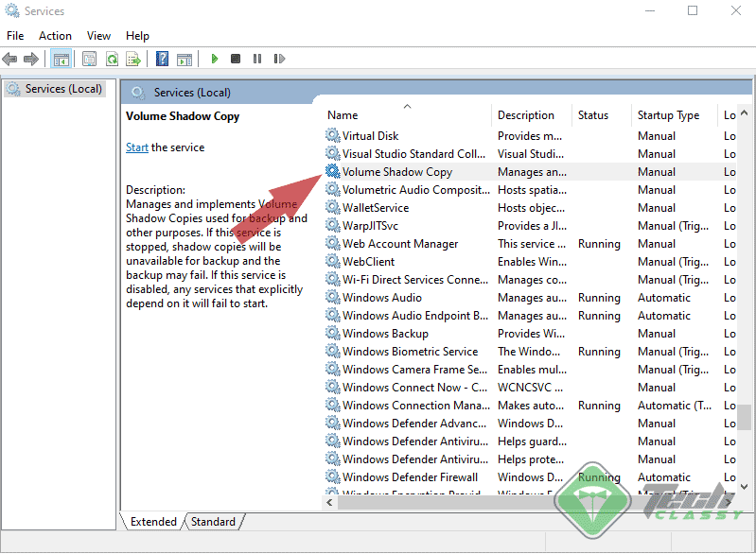Click gear icon beside WarpJITSvc
This screenshot has width=756, height=554.
[333, 225]
